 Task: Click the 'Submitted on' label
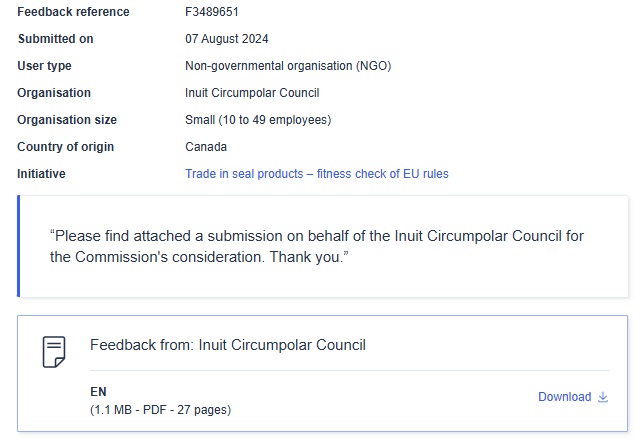pyautogui.click(x=55, y=39)
